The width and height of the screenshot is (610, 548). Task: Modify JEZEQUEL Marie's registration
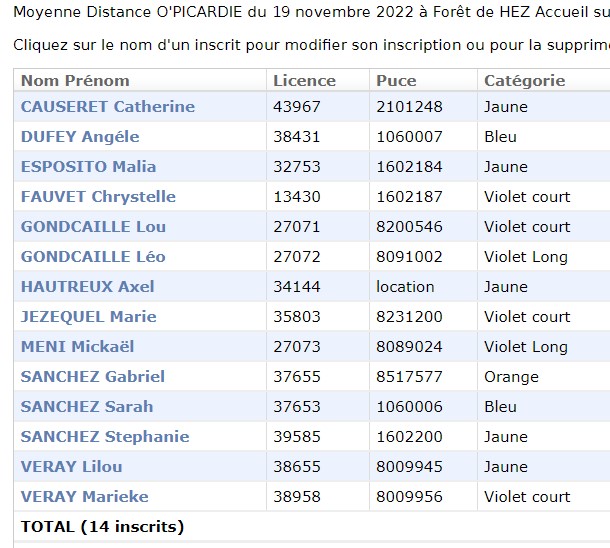[x=88, y=317]
